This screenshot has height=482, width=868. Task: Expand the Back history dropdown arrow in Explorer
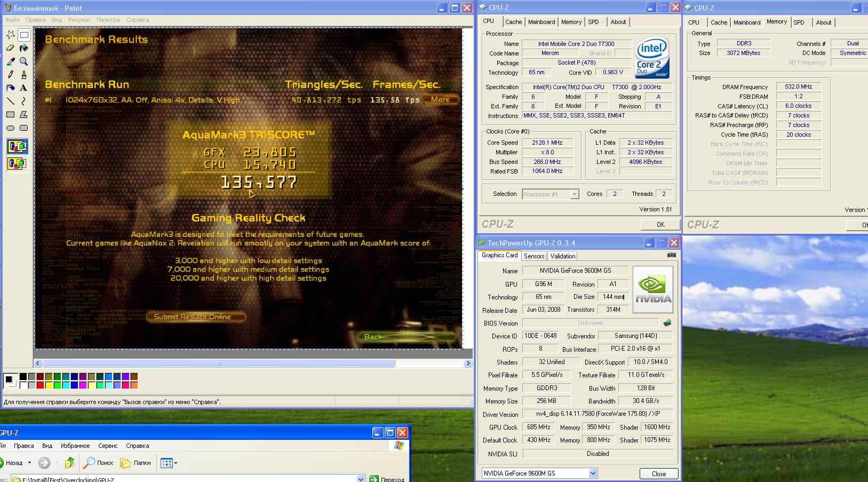pos(29,463)
